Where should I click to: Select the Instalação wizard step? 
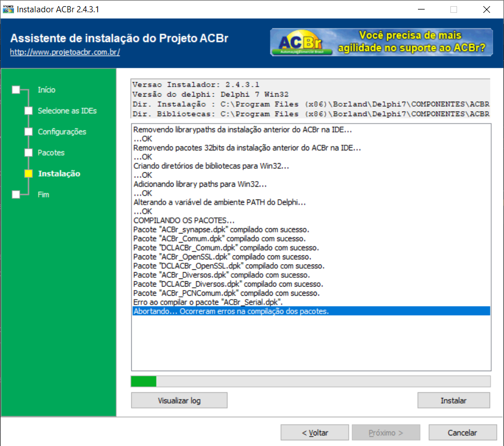tap(59, 174)
